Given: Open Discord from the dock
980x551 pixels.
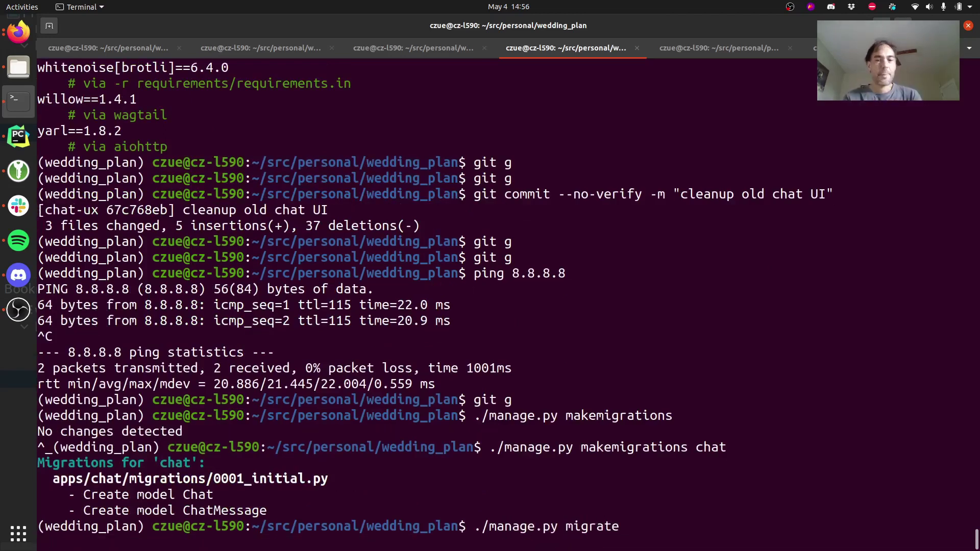Looking at the screenshot, I should tap(18, 275).
